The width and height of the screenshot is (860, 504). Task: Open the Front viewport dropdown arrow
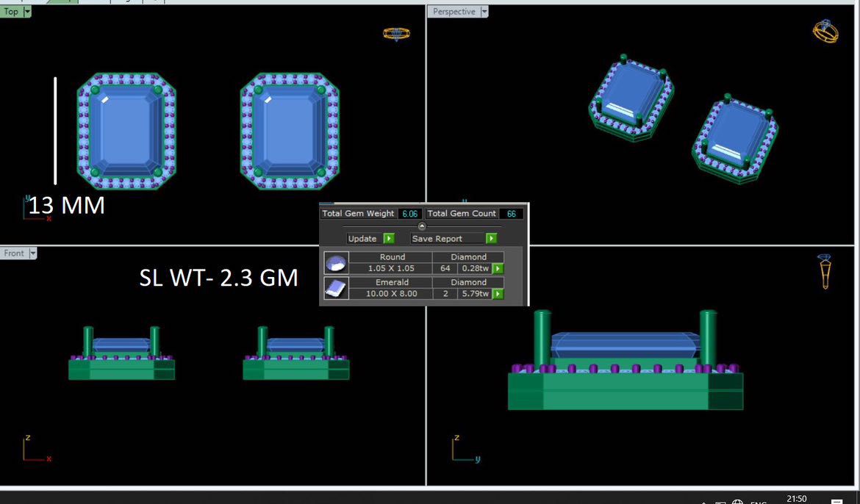tap(33, 253)
